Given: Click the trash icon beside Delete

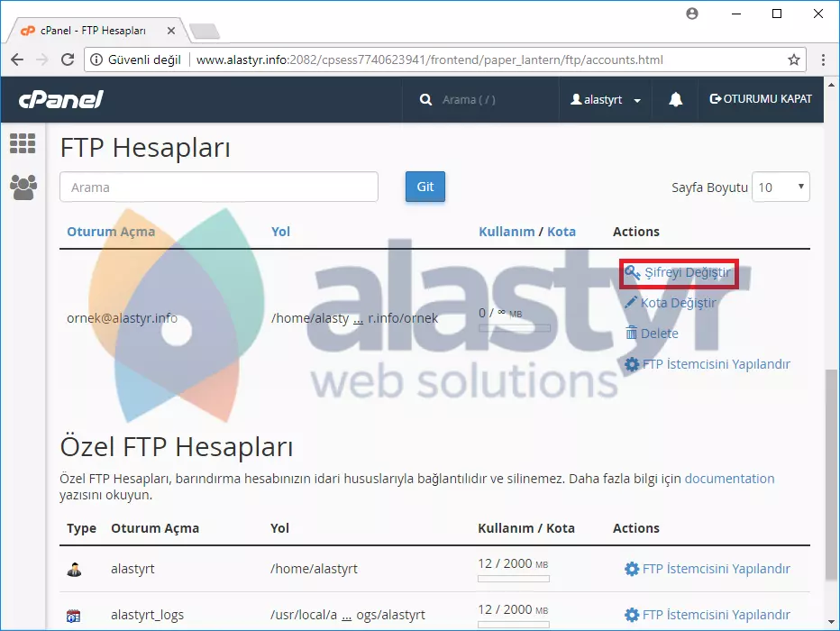Looking at the screenshot, I should [x=630, y=333].
